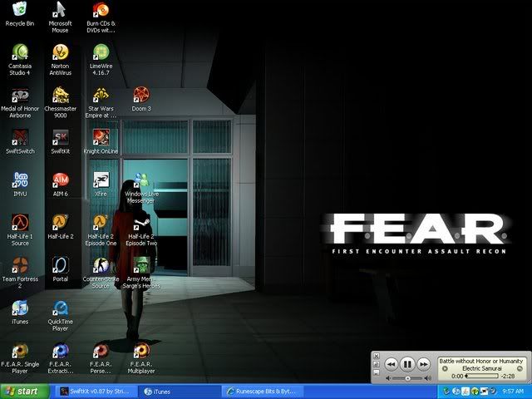Select the Xfire desktop shortcut

pos(101,185)
